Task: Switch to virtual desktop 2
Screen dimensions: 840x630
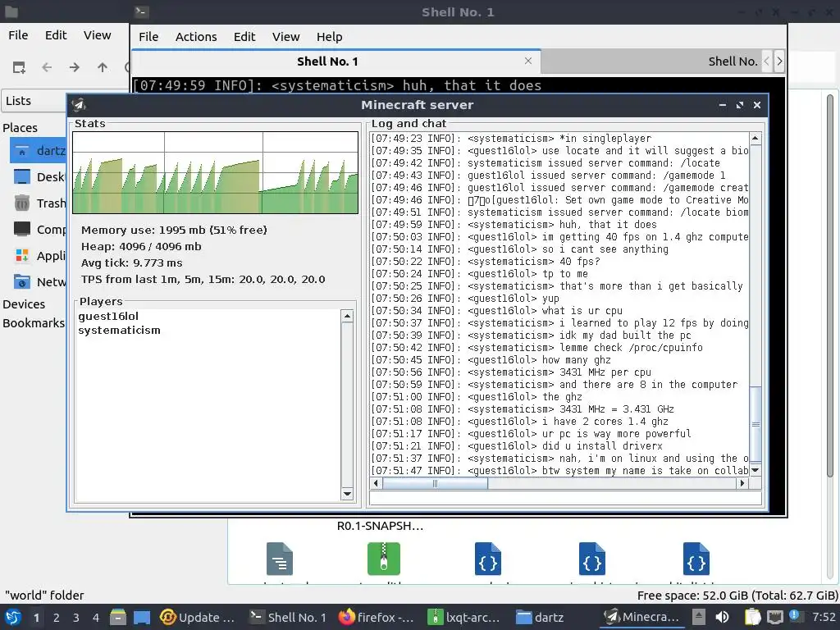Action: tap(57, 618)
